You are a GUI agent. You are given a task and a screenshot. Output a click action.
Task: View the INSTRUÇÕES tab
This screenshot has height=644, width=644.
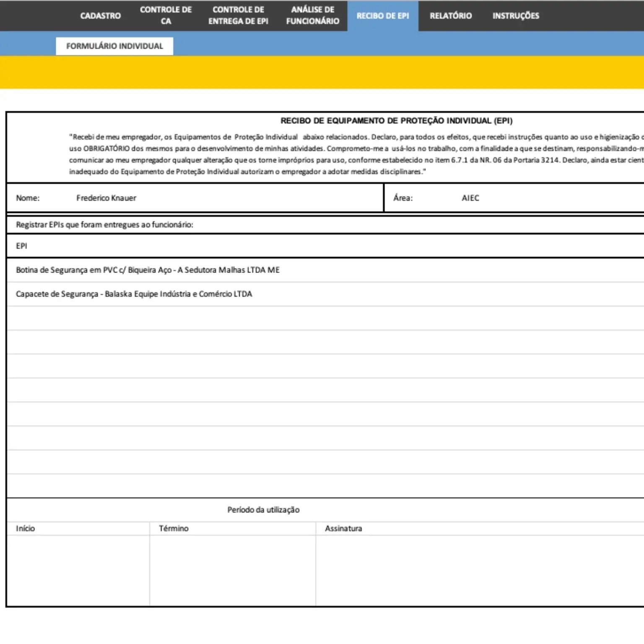coord(516,16)
